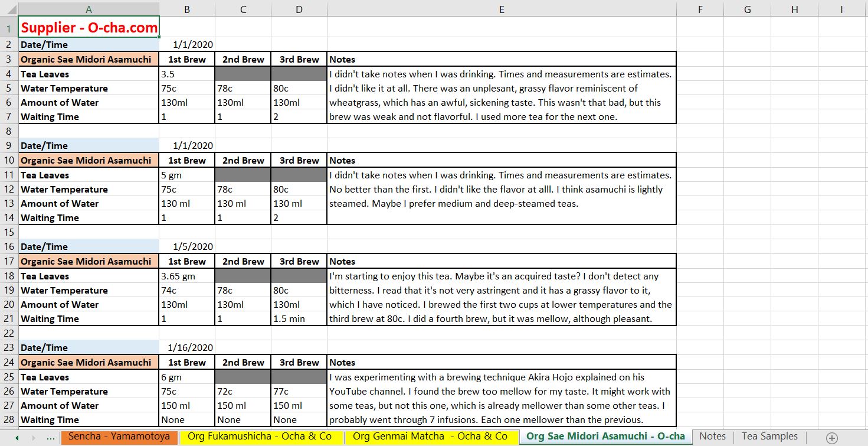Click 'Waiting Time' label in row 21
This screenshot has height=446, width=868.
click(89, 318)
